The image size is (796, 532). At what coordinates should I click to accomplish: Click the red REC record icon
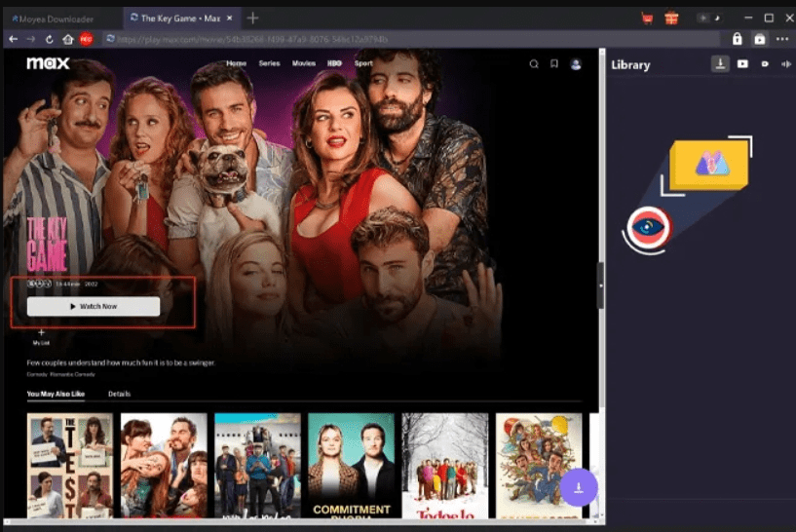tap(87, 39)
